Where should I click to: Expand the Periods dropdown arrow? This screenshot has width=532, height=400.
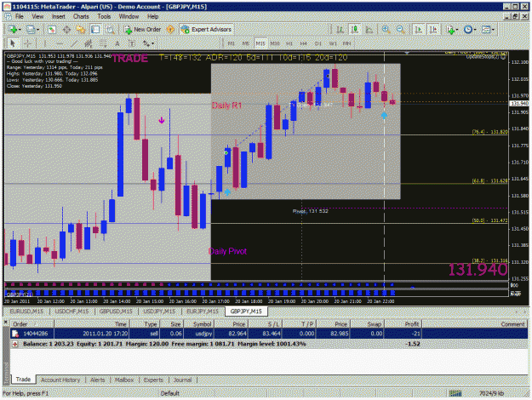pos(475,30)
